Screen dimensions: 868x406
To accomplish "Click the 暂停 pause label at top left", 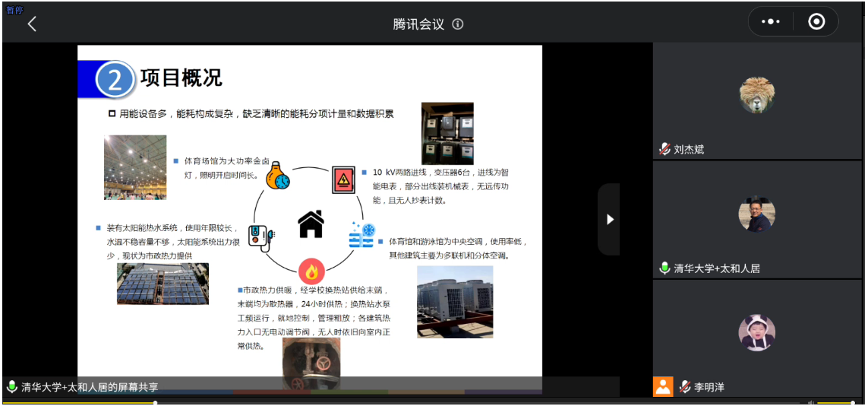I will (14, 10).
